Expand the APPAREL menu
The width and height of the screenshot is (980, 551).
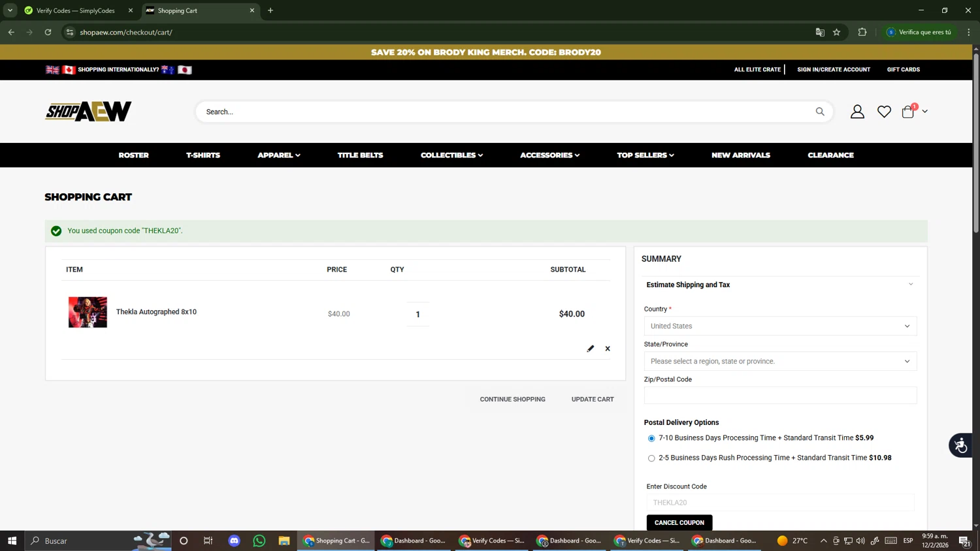(279, 155)
